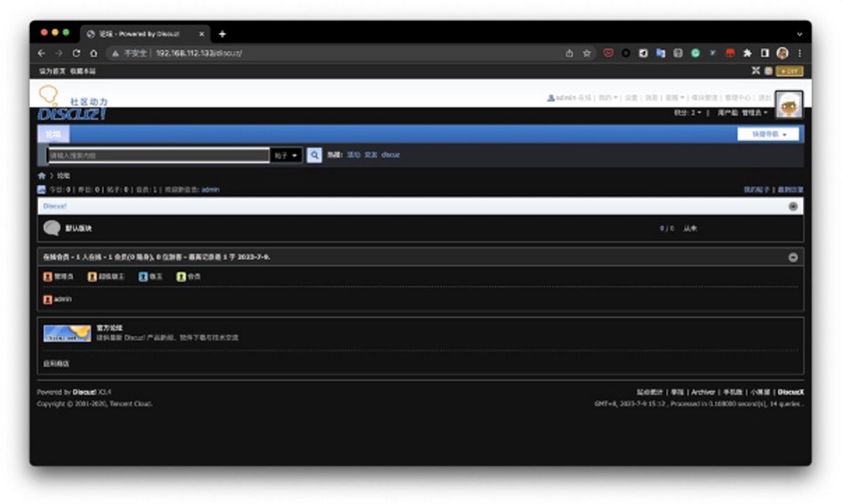The image size is (842, 504).
Task: Open a new browser tab
Action: (223, 34)
